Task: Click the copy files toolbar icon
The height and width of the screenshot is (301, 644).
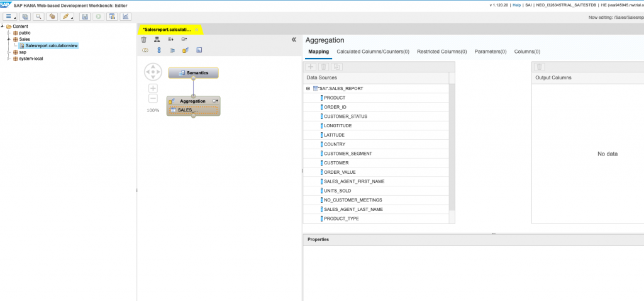Action: pos(25,17)
